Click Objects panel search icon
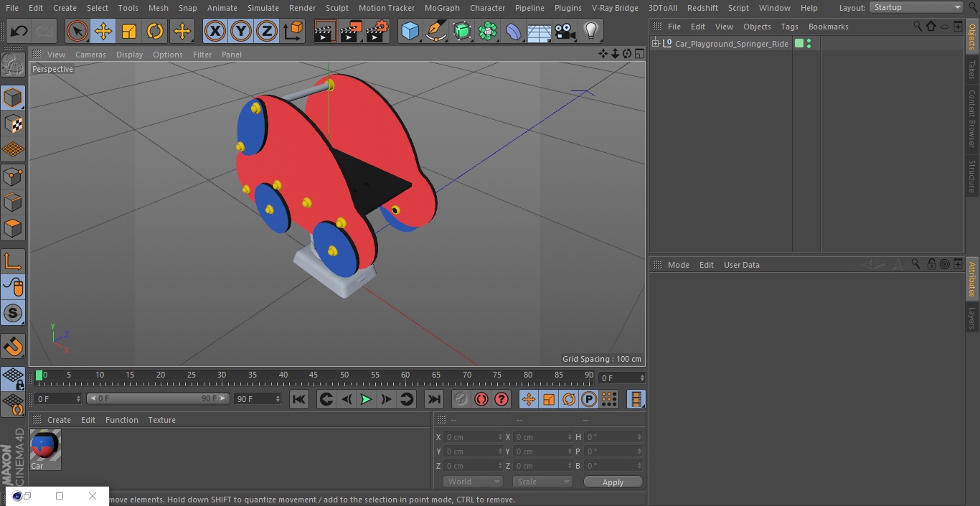 tap(918, 26)
